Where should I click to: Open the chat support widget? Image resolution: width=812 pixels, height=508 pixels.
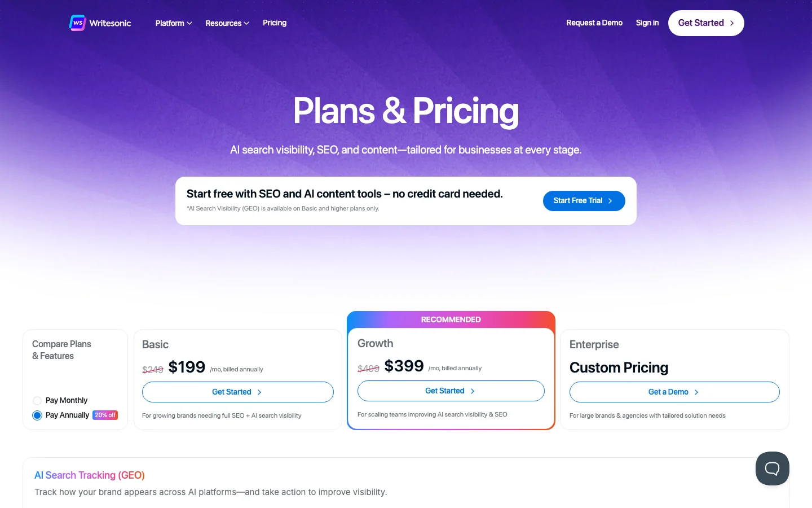tap(772, 468)
